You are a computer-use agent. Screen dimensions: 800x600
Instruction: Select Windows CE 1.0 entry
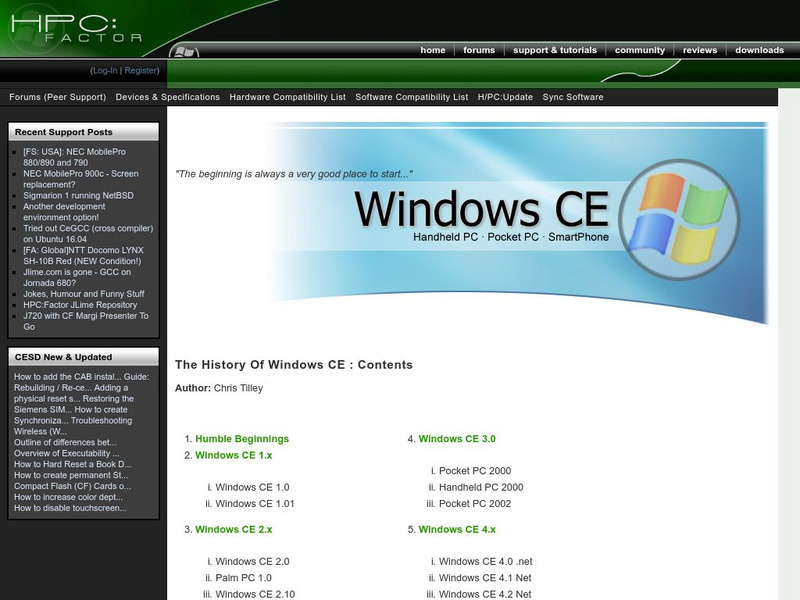(x=252, y=487)
